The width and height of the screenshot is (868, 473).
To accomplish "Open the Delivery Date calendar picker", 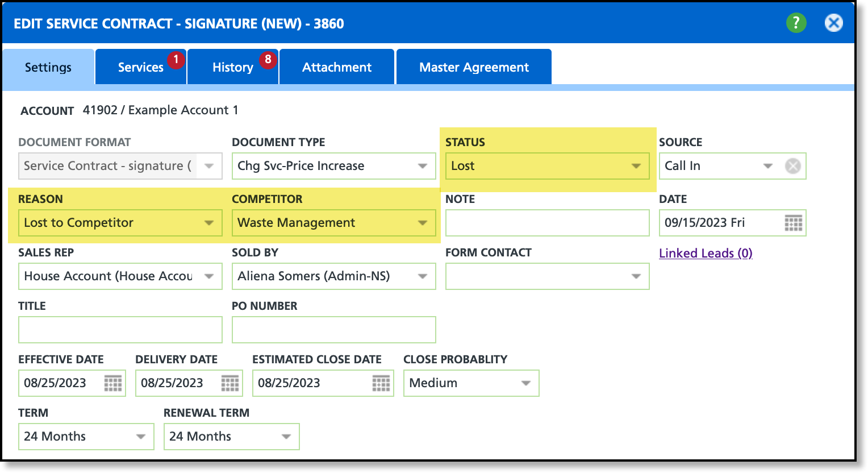I will [230, 383].
